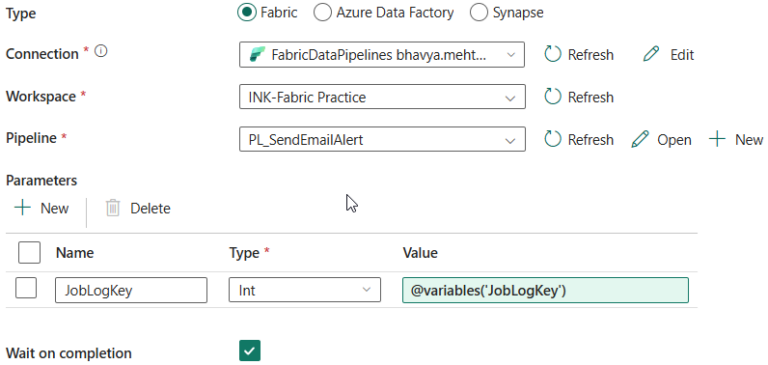Open the Workspace dropdown INK-Fabric Practice

tap(382, 97)
